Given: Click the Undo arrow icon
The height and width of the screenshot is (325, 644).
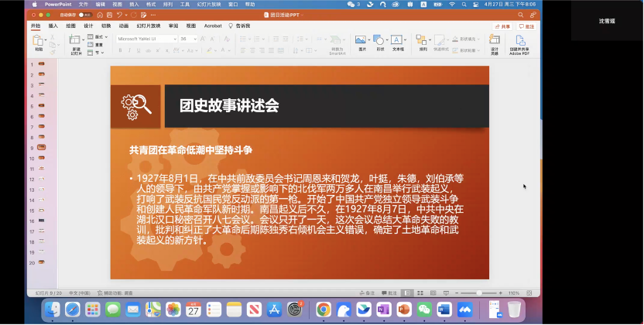Looking at the screenshot, I should pyautogui.click(x=118, y=15).
